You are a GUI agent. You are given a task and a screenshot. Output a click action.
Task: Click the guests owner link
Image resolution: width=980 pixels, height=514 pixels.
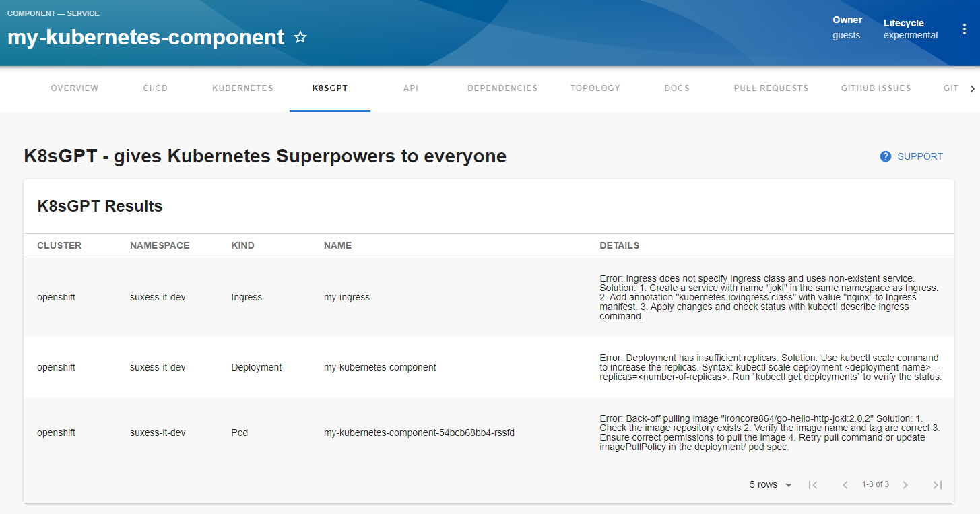846,34
